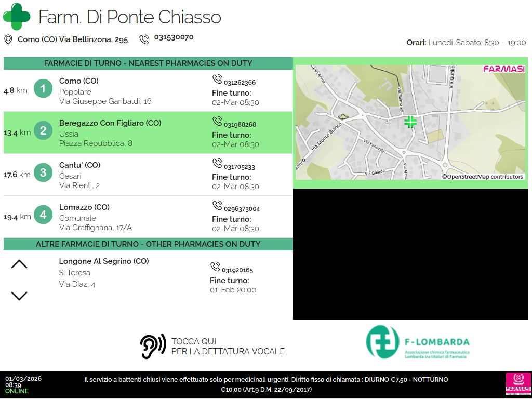
Task: Click the green cross marker on map
Action: (x=410, y=122)
